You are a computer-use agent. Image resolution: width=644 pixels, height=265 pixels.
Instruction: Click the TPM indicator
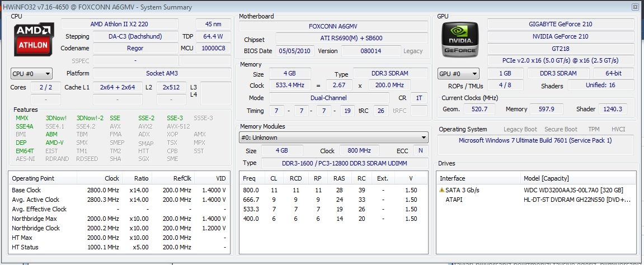point(594,129)
